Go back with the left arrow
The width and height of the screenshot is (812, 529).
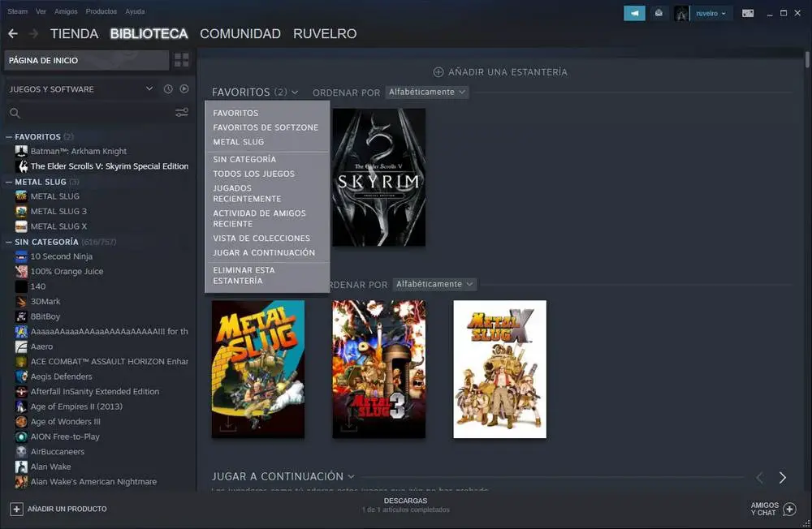coord(13,33)
